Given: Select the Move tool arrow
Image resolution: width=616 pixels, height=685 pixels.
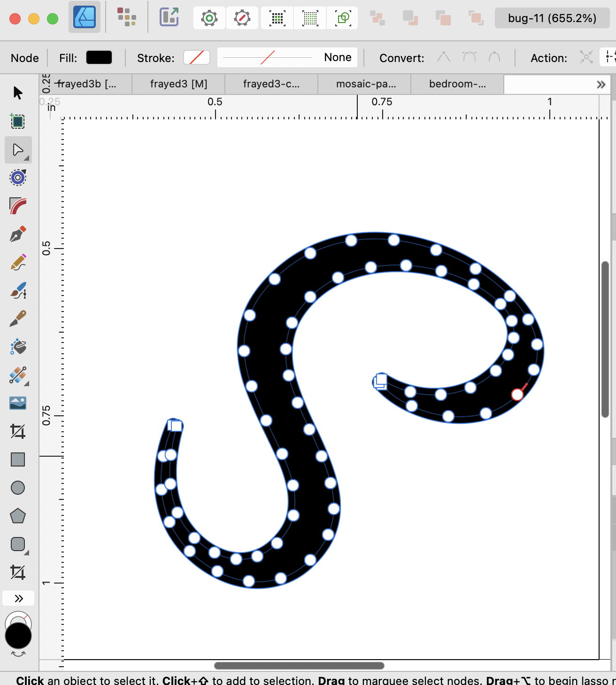Looking at the screenshot, I should click(x=18, y=93).
